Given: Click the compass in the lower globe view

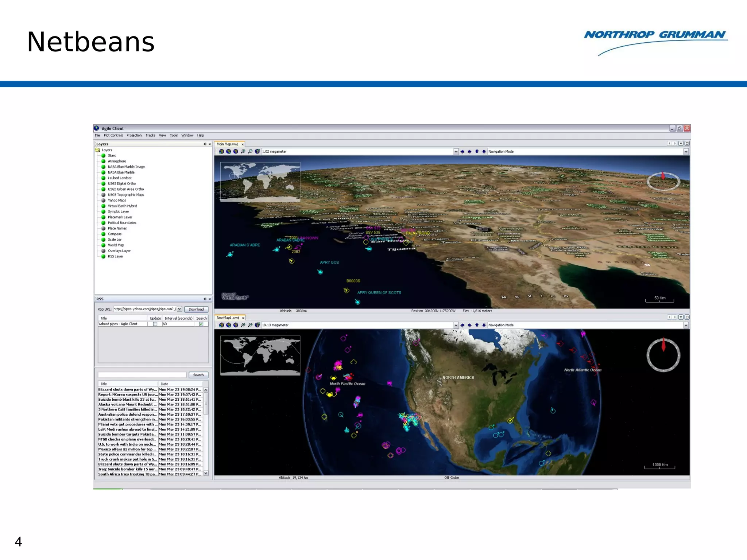Looking at the screenshot, I should (x=663, y=355).
